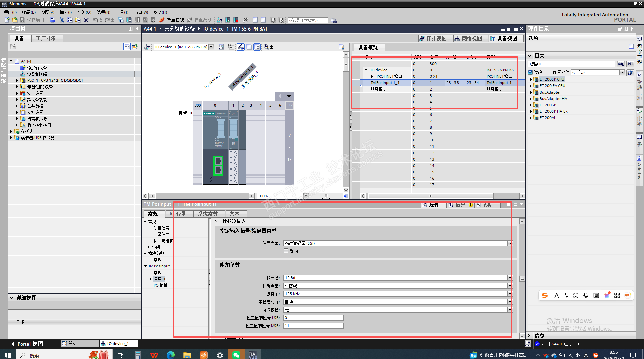
Task: Click the Undo arrow icon
Action: click(95, 20)
